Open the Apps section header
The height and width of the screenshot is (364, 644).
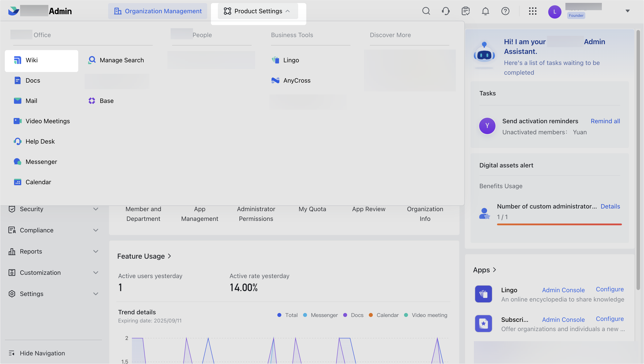(x=484, y=270)
